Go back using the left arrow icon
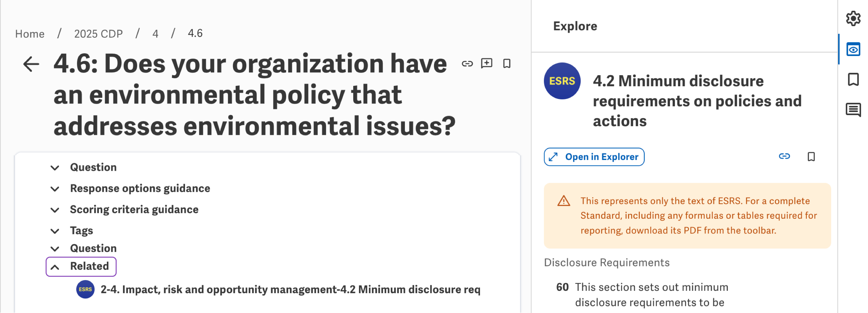Image resolution: width=868 pixels, height=313 pixels. (x=31, y=64)
